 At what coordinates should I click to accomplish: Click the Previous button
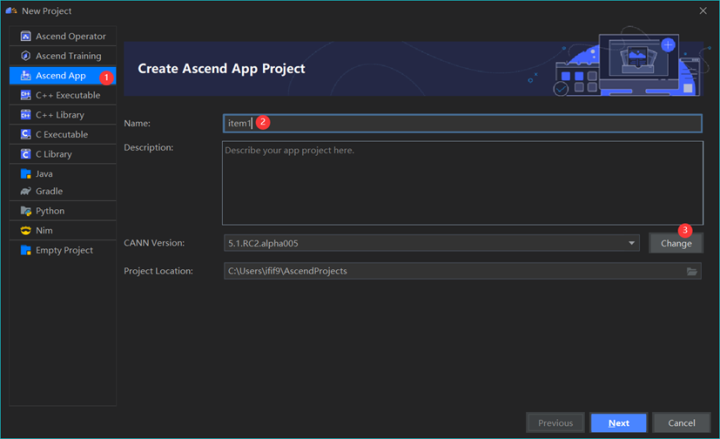[555, 423]
